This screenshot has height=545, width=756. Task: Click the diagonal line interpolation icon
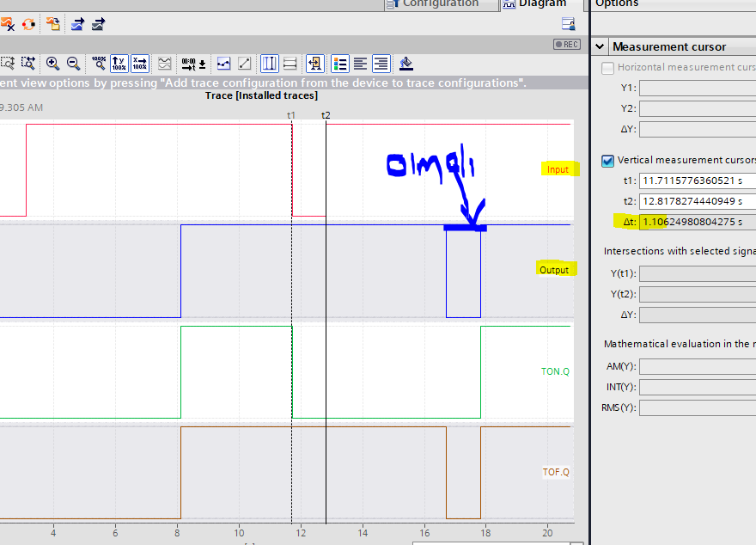click(x=245, y=63)
